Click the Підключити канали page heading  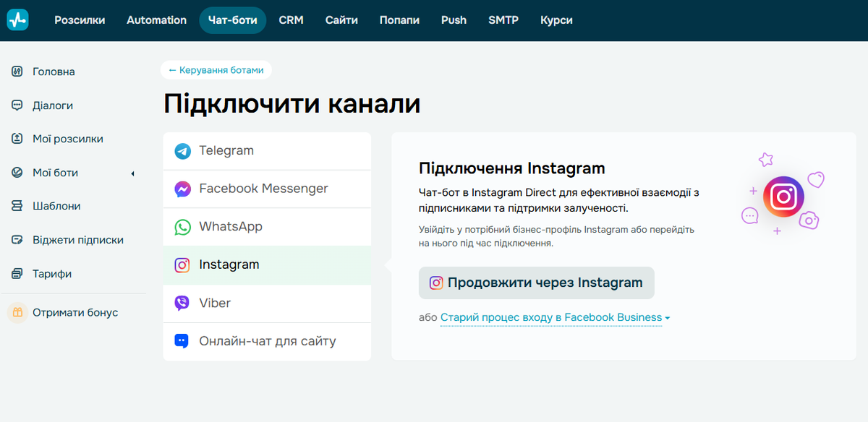pos(292,104)
